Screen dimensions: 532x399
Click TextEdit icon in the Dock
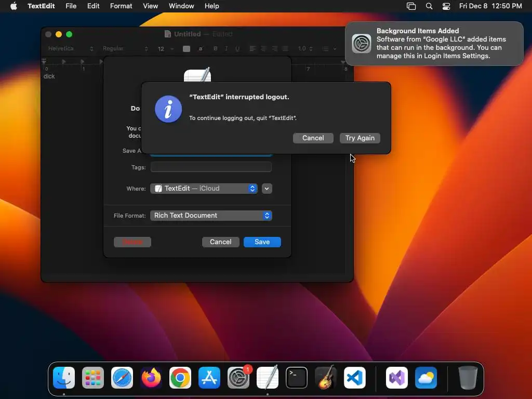point(268,378)
